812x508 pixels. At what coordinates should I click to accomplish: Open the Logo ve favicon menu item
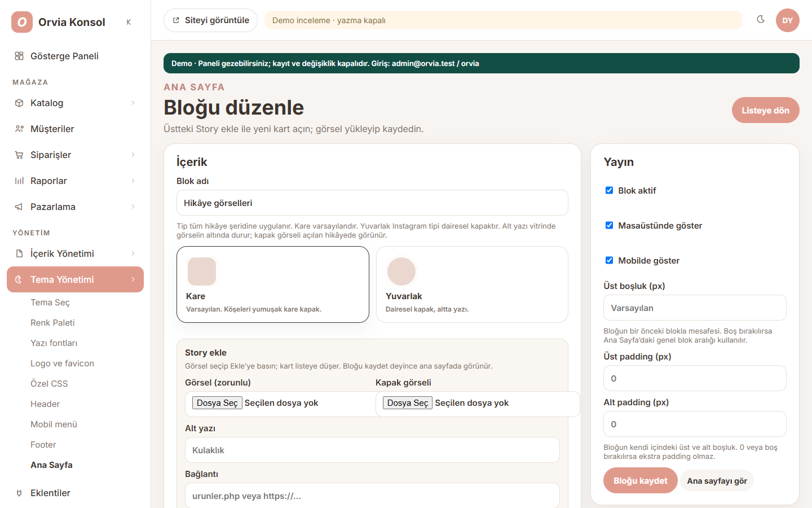[62, 364]
